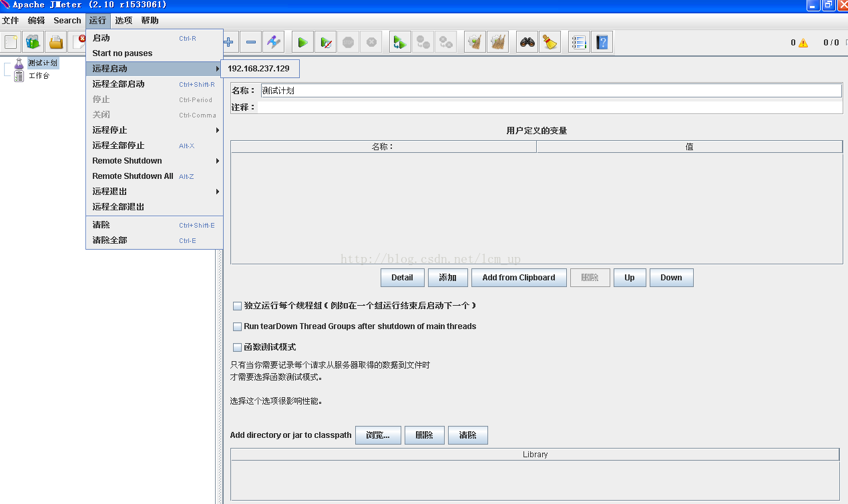Choose 清除全部 menu entry

pos(155,240)
